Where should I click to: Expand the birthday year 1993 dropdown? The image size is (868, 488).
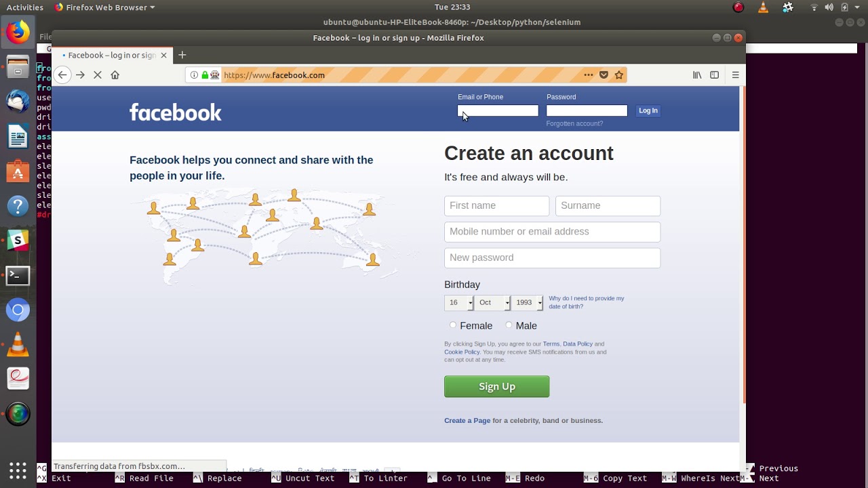[527, 303]
